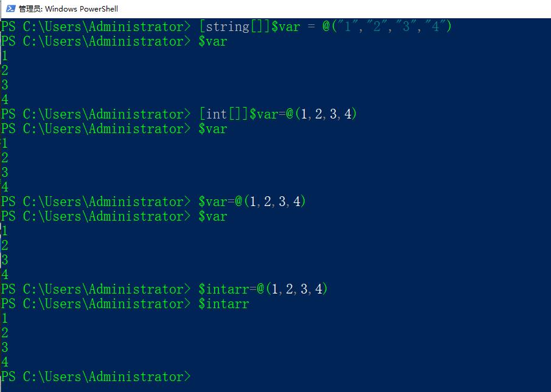Click the final output "4" above last prompt

click(x=5, y=362)
